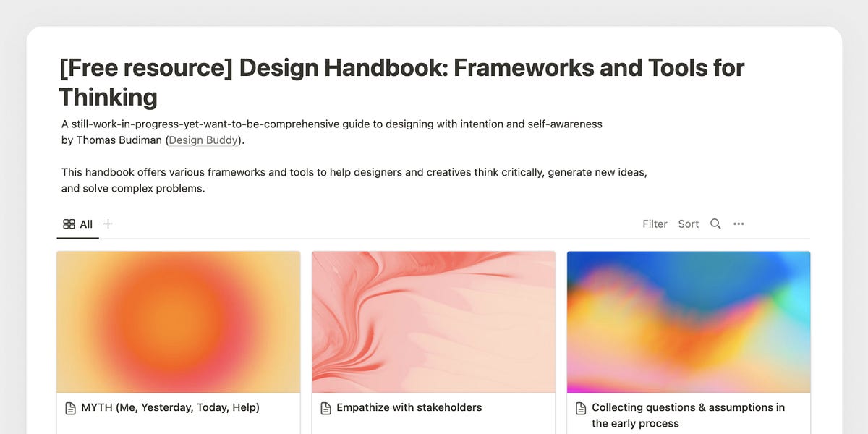Screen dimensions: 868x434
Task: Click the pink marble cover image
Action: pos(433,322)
